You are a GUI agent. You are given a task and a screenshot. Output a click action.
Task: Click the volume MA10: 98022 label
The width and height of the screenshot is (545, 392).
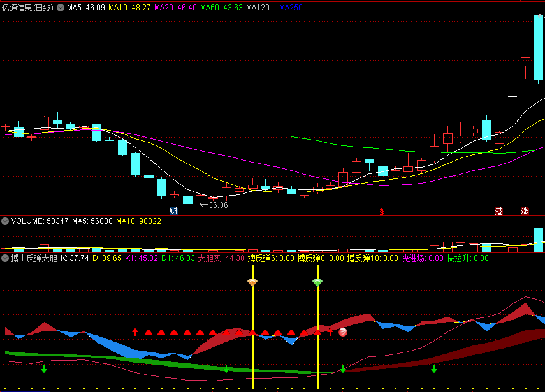click(138, 221)
